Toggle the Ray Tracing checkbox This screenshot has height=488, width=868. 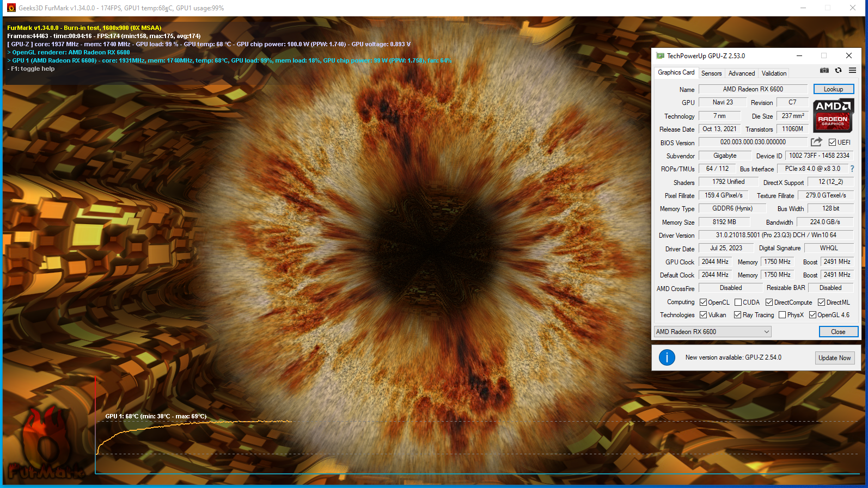pyautogui.click(x=737, y=315)
